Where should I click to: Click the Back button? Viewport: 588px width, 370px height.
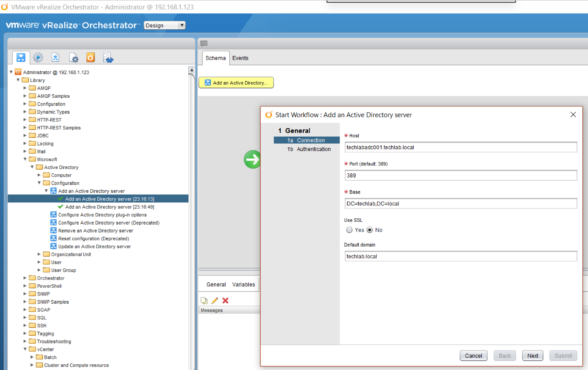pyautogui.click(x=505, y=356)
